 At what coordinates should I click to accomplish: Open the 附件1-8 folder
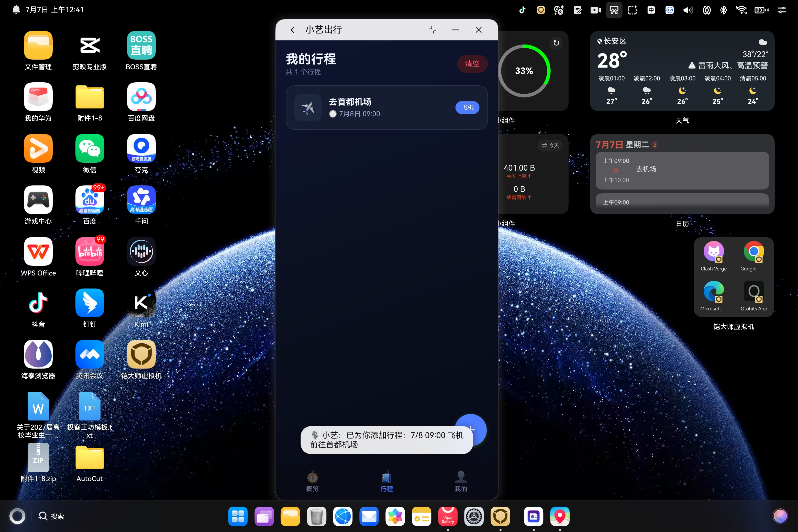90,97
